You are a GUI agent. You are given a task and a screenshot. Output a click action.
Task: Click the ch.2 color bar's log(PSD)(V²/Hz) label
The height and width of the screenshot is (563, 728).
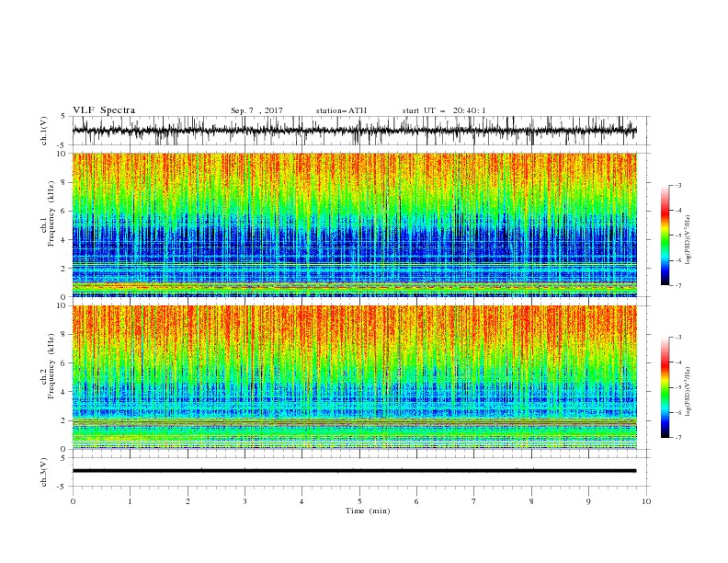[688, 392]
